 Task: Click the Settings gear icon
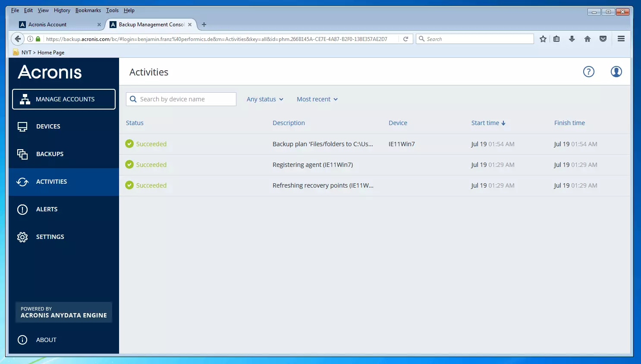pyautogui.click(x=22, y=237)
